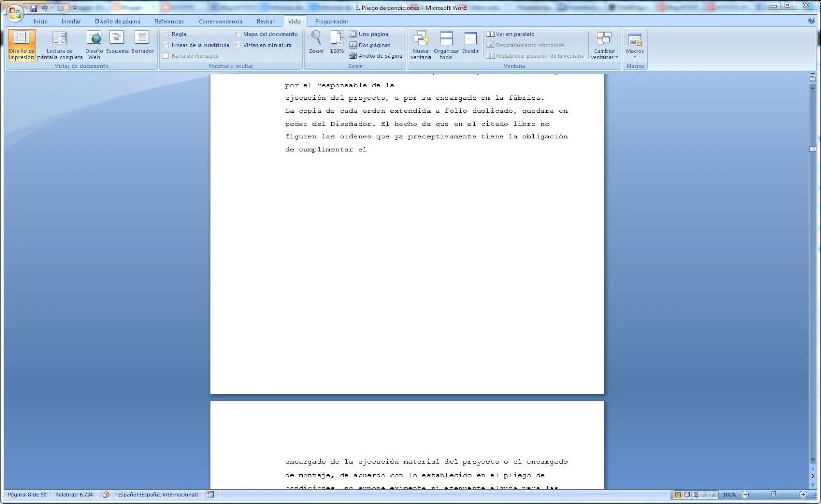Viewport: 821px width, 504px height.
Task: Click the select browse object button
Action: (x=812, y=476)
